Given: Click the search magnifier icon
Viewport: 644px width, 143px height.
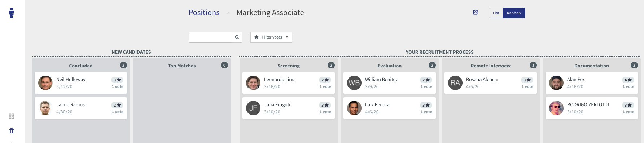Looking at the screenshot, I should pos(237,37).
